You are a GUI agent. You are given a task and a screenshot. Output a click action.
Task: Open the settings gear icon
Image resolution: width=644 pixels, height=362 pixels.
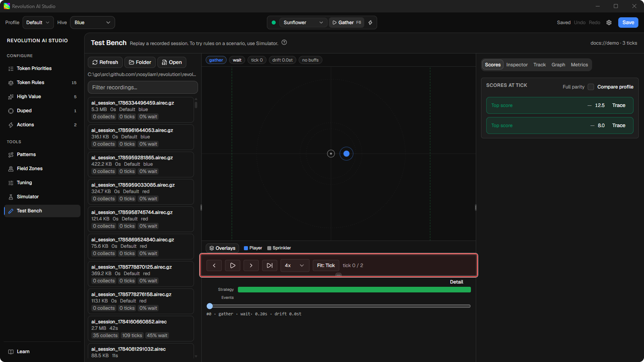[609, 23]
